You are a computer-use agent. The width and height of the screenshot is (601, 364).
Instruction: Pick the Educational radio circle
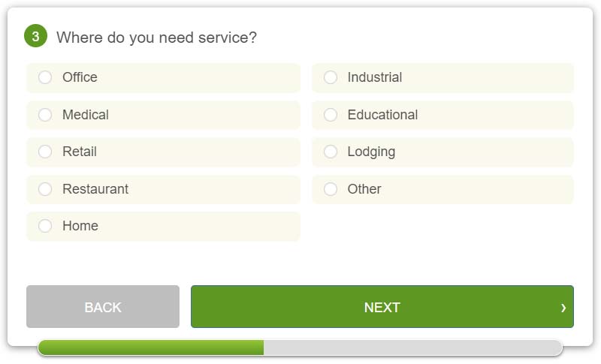[331, 115]
